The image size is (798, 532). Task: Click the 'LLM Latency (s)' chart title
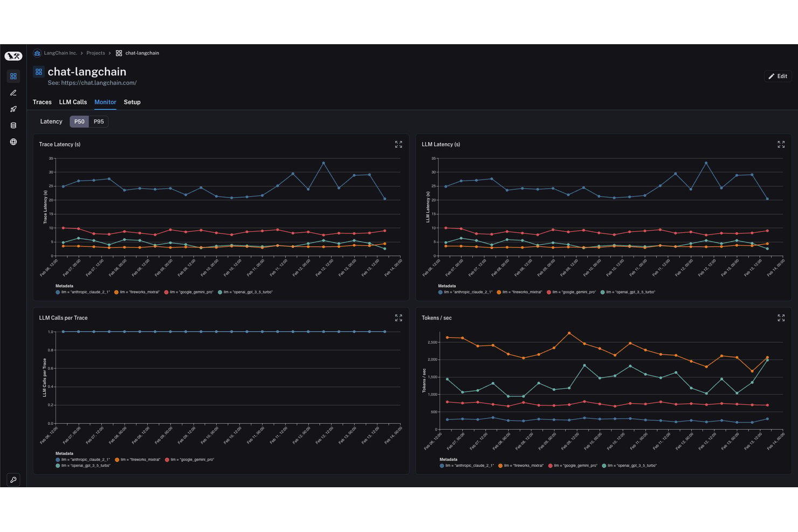[441, 144]
